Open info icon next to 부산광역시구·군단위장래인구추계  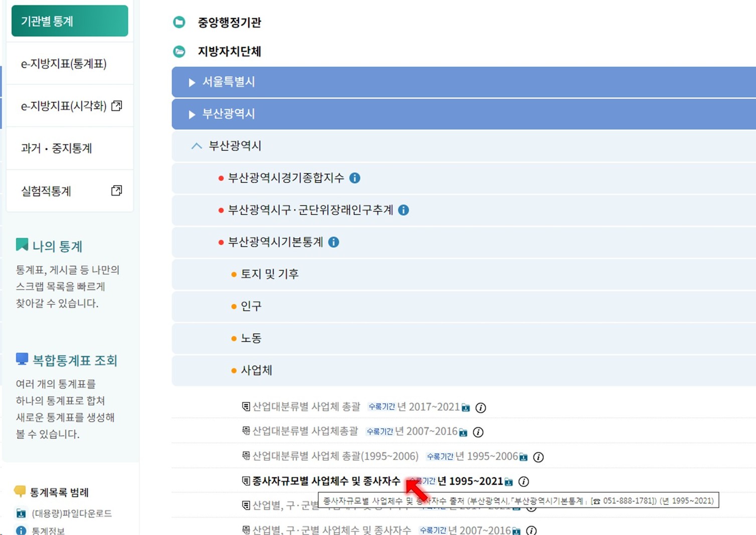404,210
